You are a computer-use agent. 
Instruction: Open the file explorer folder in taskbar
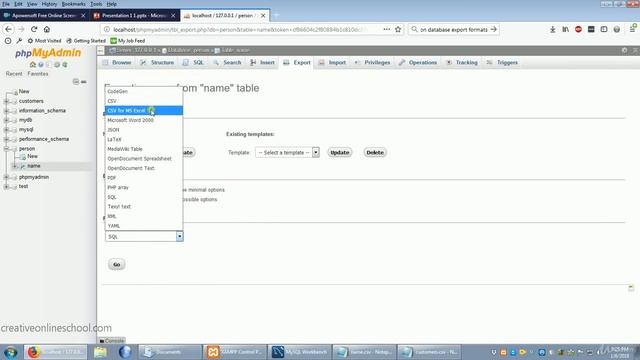[100, 352]
